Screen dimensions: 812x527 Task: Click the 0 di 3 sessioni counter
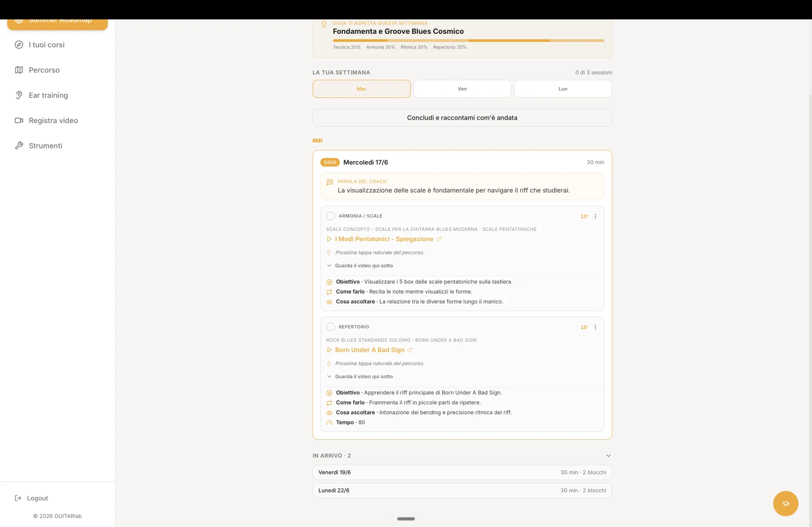[x=593, y=73]
